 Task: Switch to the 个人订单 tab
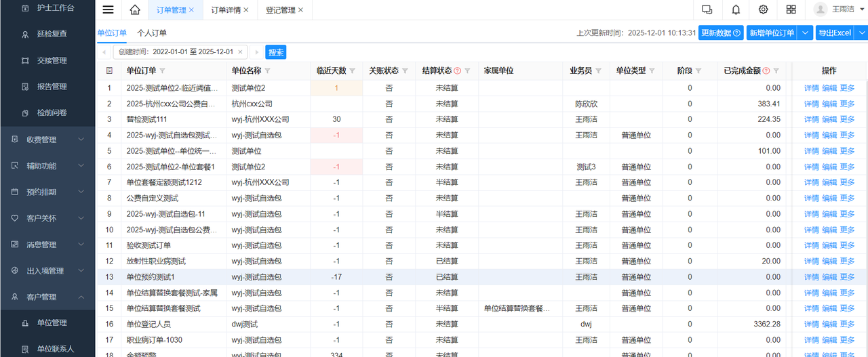point(152,33)
